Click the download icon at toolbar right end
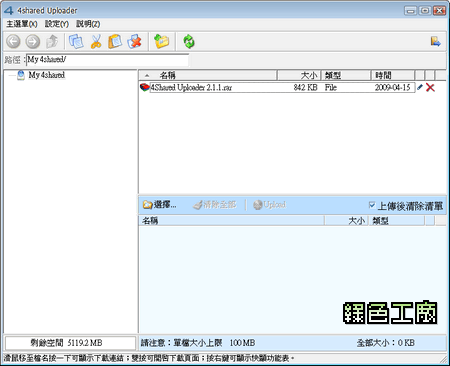 coord(435,41)
